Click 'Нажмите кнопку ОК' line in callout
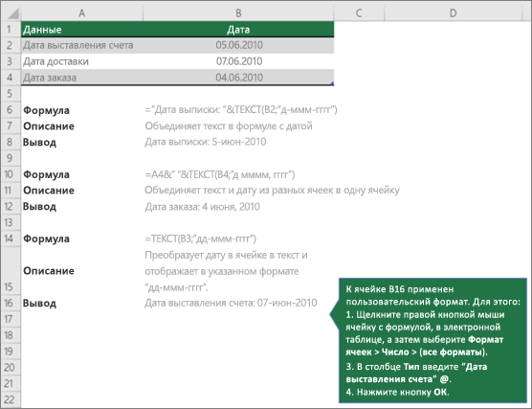Image resolution: width=532 pixels, height=409 pixels. coord(398,392)
